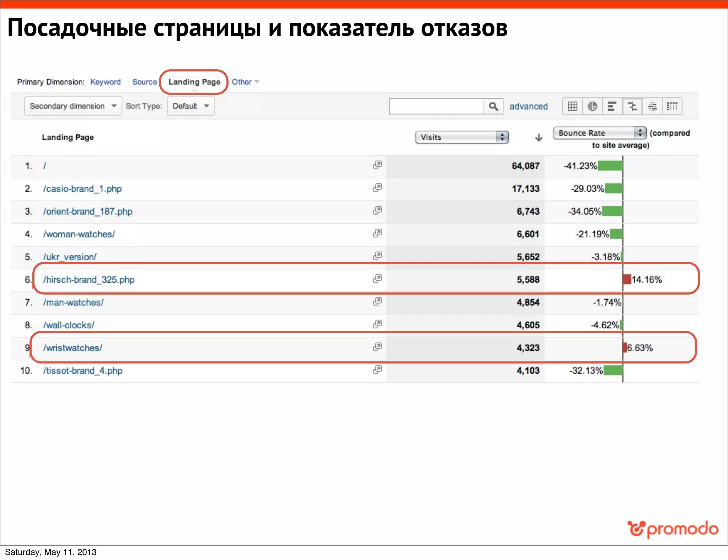This screenshot has width=728, height=560.
Task: Open orient-brand_187.php external link icon
Action: (x=377, y=210)
